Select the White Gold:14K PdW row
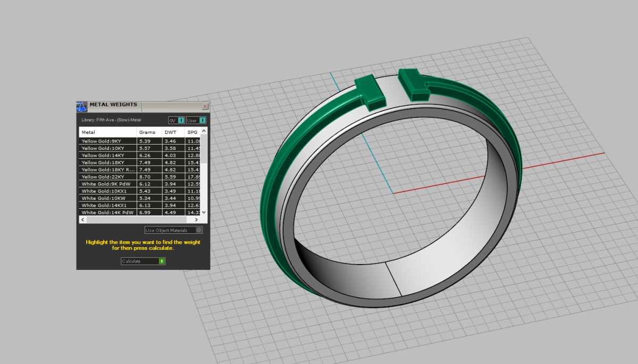638x364 pixels. click(x=107, y=212)
